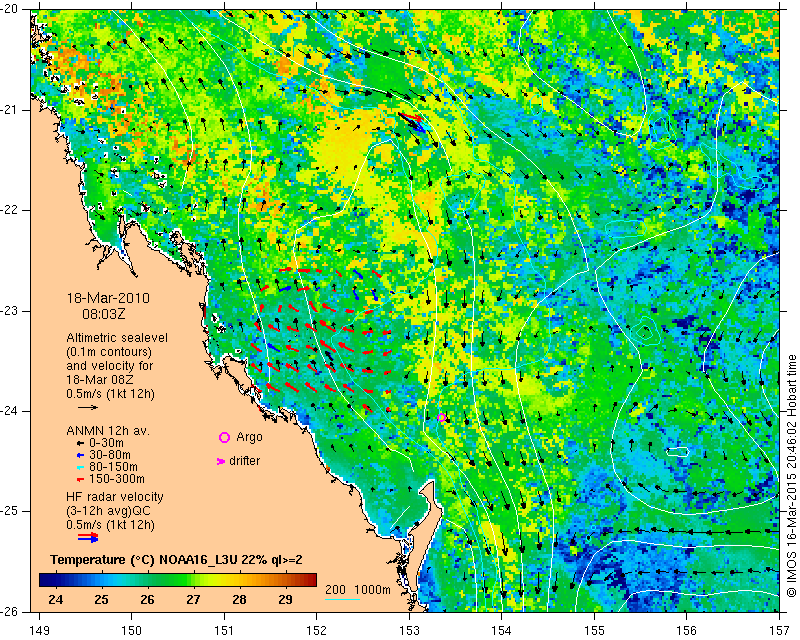Click the 'drifter' legend label
This screenshot has width=800, height=640.
pyautogui.click(x=244, y=461)
